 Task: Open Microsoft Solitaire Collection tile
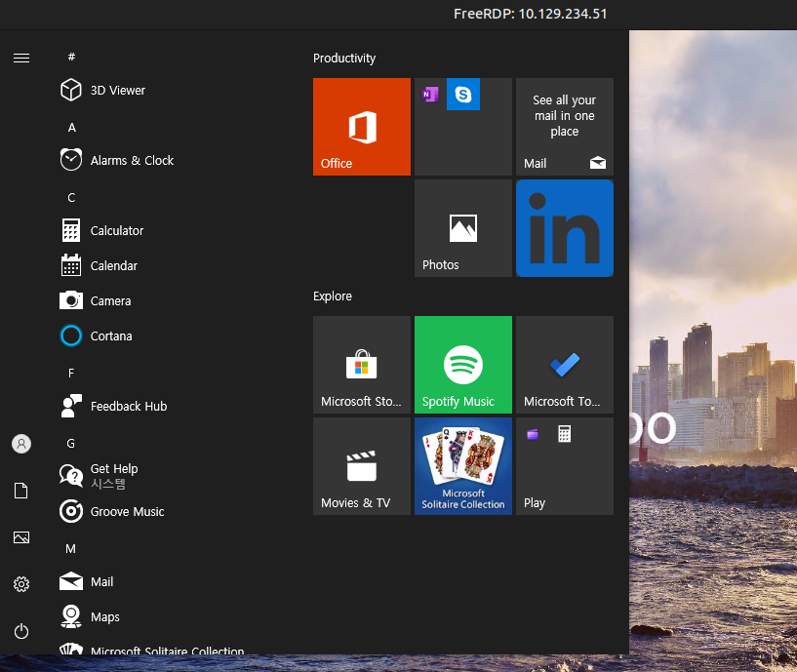[x=462, y=465]
